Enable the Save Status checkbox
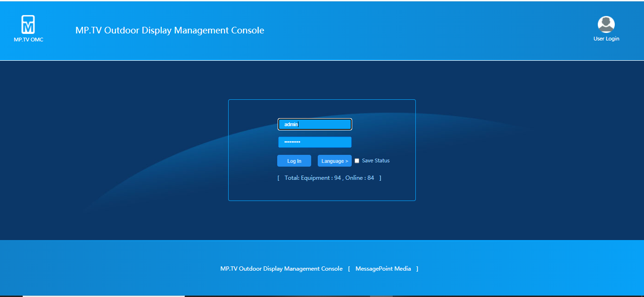The height and width of the screenshot is (297, 644). click(357, 161)
